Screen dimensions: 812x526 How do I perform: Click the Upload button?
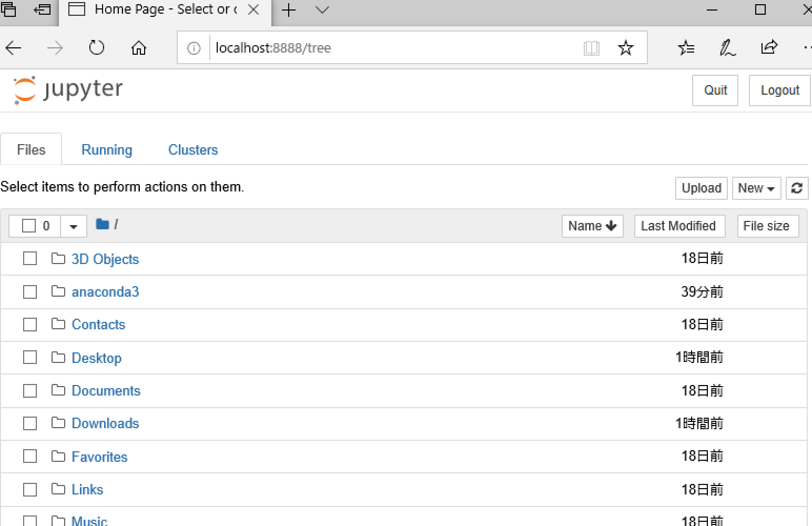701,188
